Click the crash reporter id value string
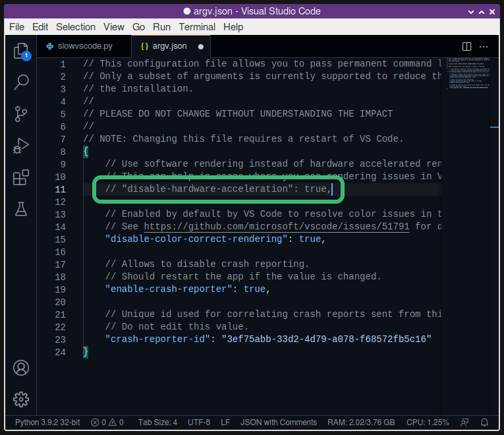Image resolution: width=504 pixels, height=435 pixels. (x=326, y=339)
